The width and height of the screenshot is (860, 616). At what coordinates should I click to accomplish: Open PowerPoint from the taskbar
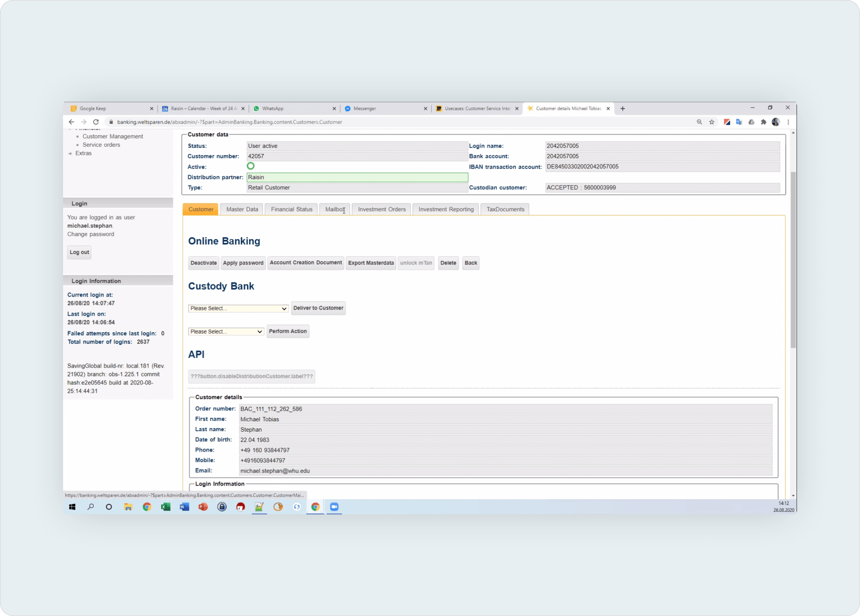coord(203,507)
